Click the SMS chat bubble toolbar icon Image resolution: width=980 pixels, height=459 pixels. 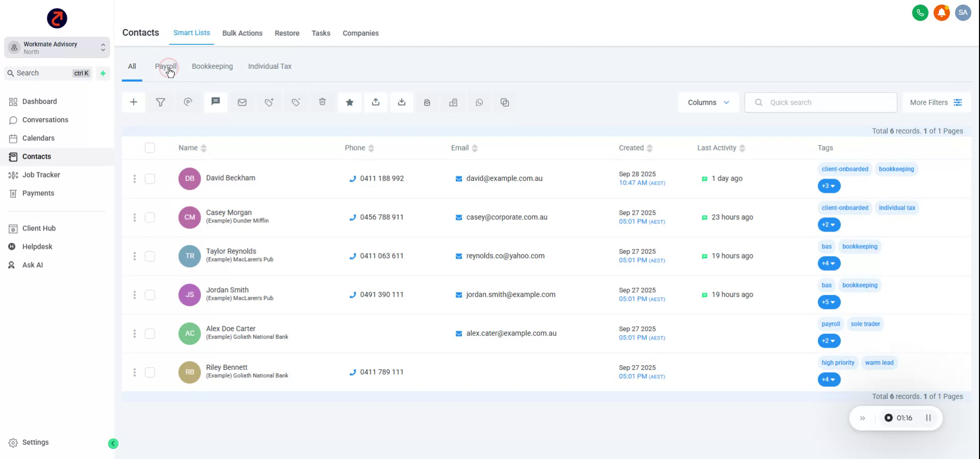(x=215, y=102)
